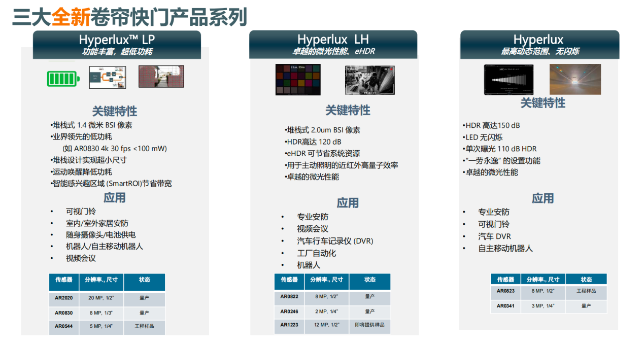Click the Hyperlux LP header banner
Image resolution: width=644 pixels, height=346 pixels.
[x=117, y=45]
